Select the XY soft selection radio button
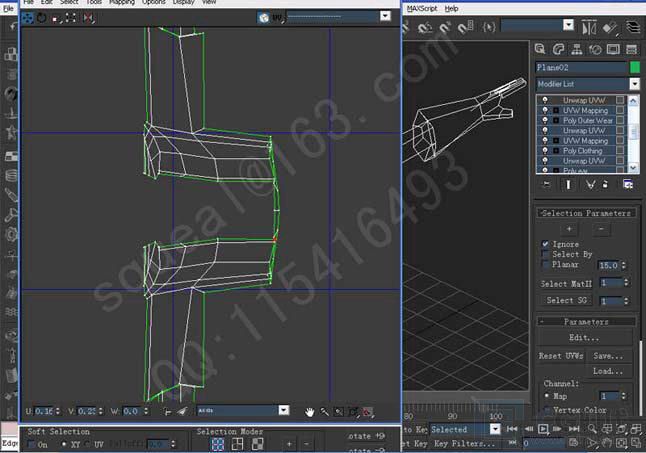 pos(64,444)
